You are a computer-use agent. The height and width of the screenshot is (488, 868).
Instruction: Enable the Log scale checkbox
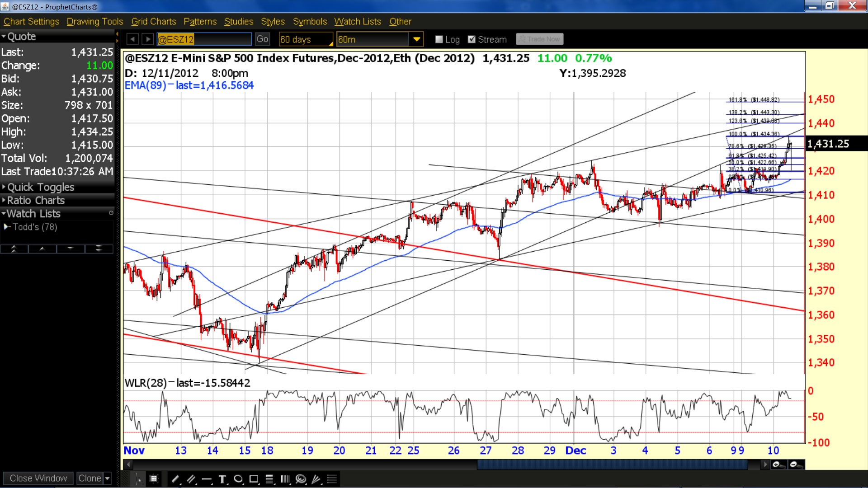click(x=439, y=39)
